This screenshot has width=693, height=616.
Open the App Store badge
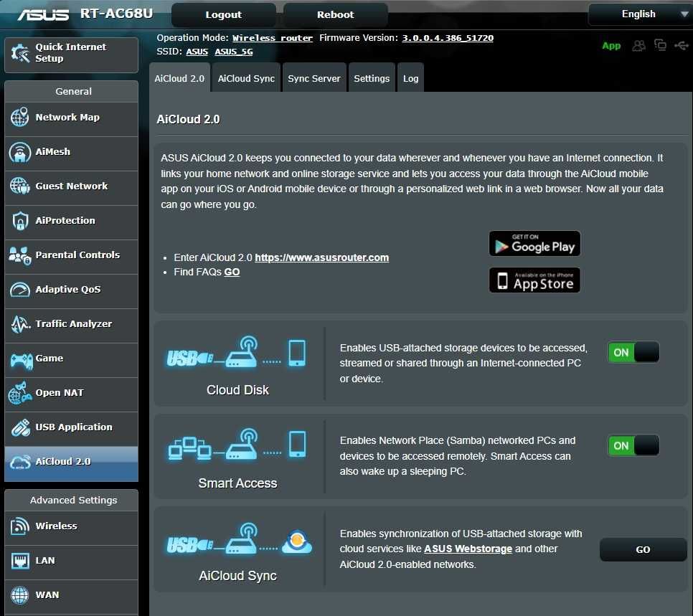point(534,280)
